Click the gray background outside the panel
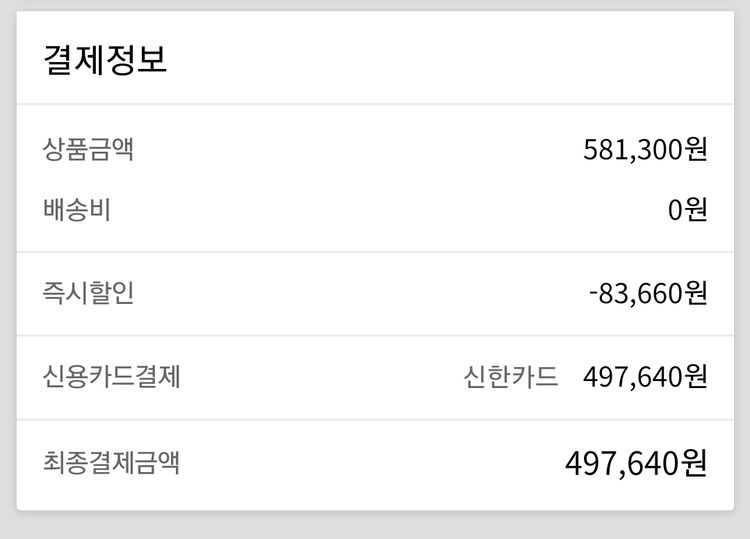Image resolution: width=750 pixels, height=539 pixels. tap(375, 527)
